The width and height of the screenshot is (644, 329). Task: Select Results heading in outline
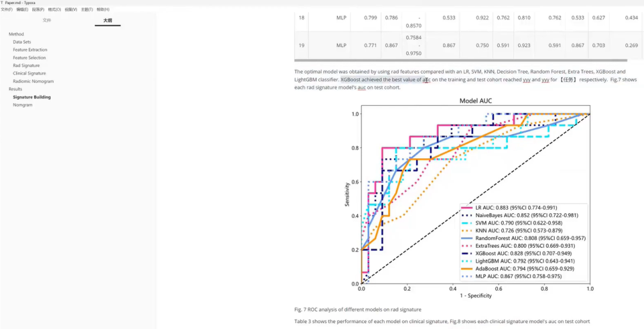click(x=16, y=89)
